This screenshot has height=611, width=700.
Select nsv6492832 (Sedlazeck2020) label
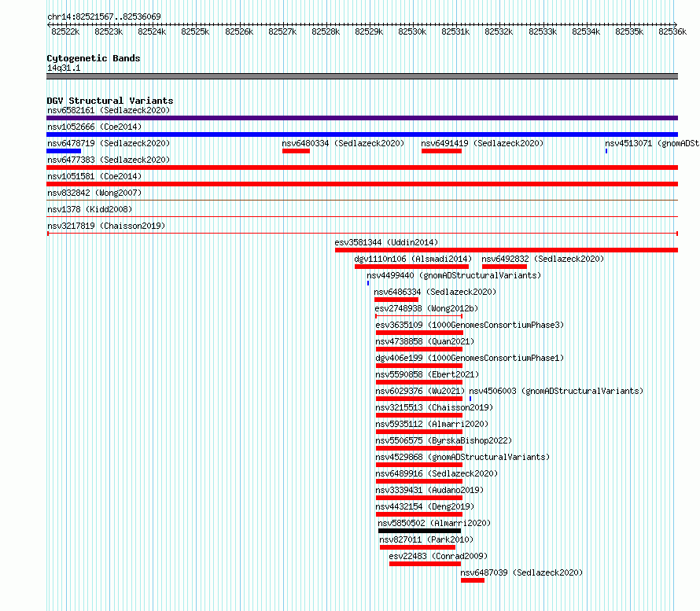tap(543, 259)
